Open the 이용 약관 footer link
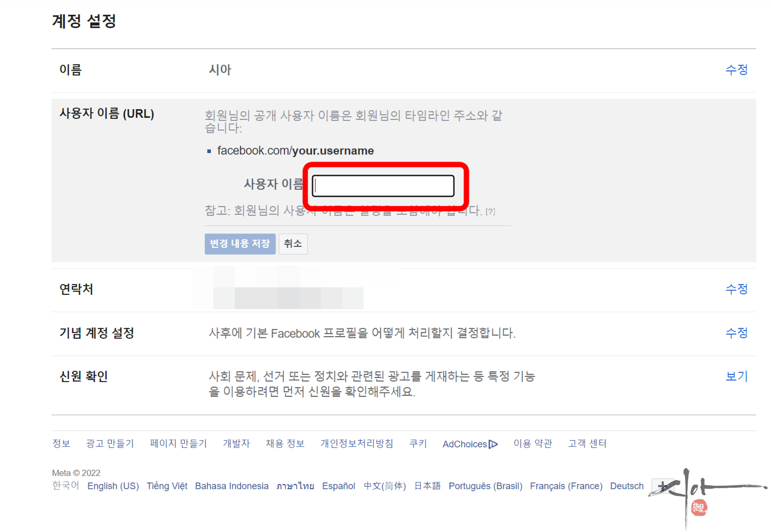This screenshot has height=532, width=771. (x=533, y=444)
